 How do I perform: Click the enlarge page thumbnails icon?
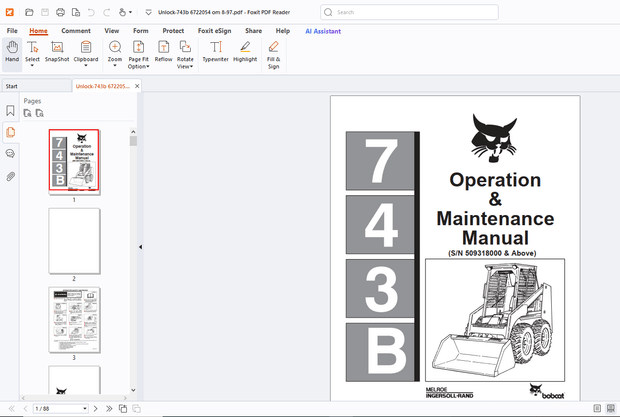point(27,113)
